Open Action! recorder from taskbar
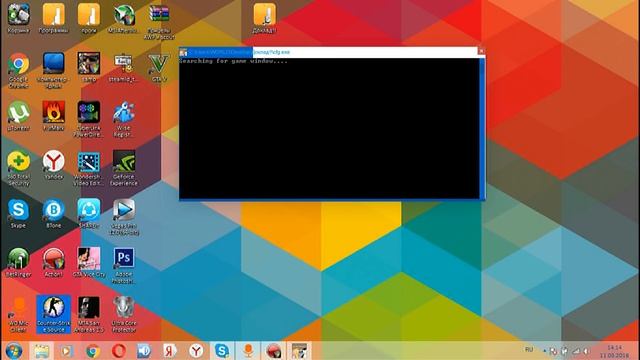Screen dimensions: 640x360 click(x=273, y=351)
